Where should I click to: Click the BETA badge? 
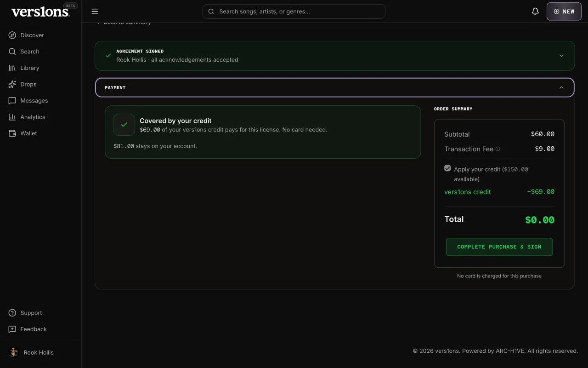[x=70, y=6]
